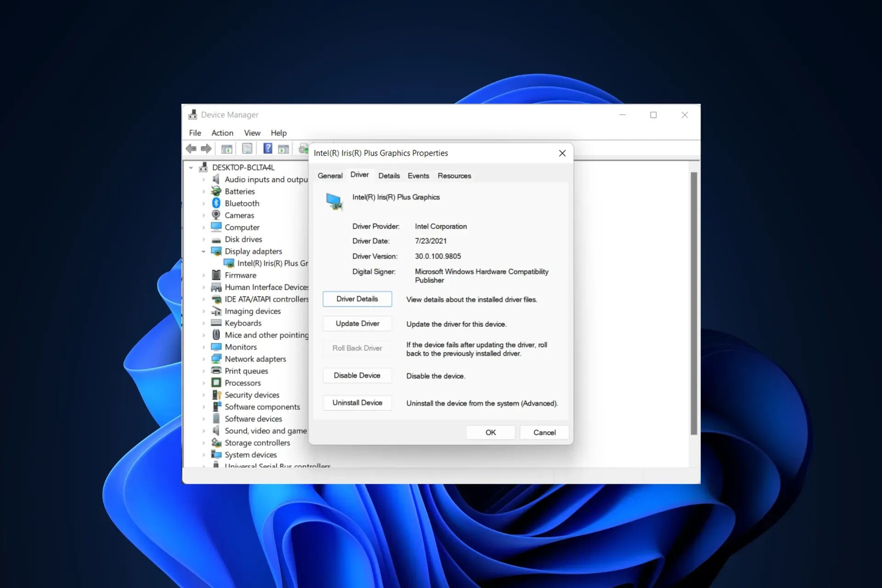Click the Disable Device button
The width and height of the screenshot is (882, 588).
point(357,375)
